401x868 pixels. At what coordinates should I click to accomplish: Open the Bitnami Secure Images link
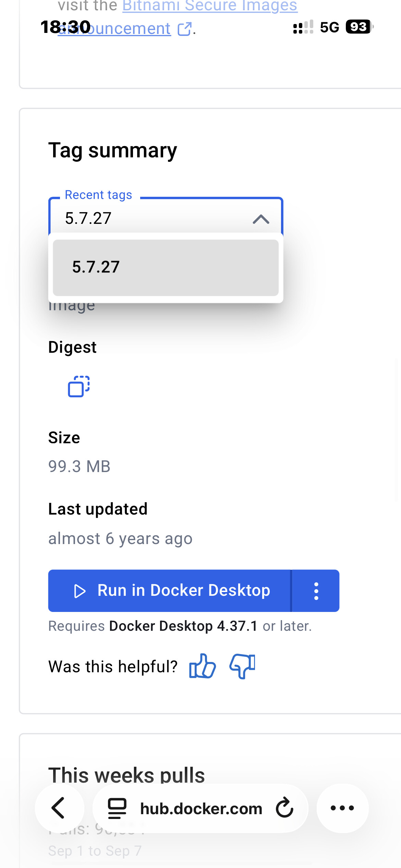coord(210,6)
